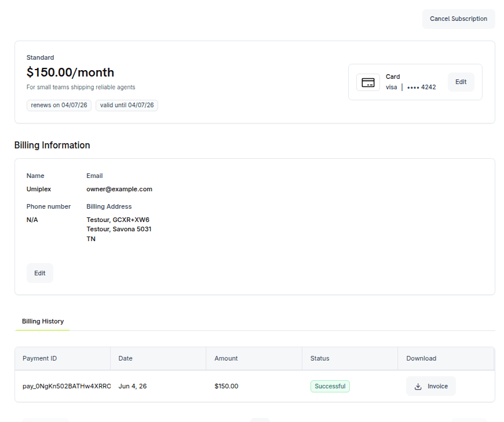Select the $150.00/month price text
504x422 pixels.
click(x=70, y=72)
